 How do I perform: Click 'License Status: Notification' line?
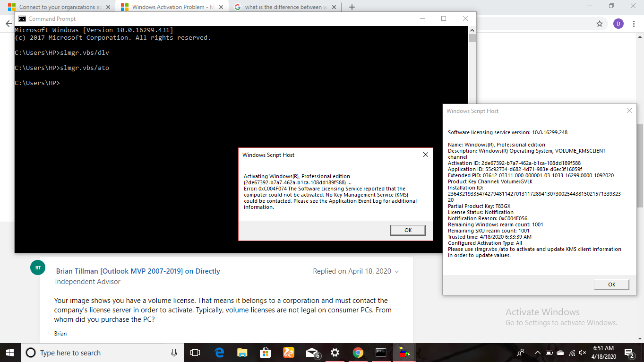[481, 212]
